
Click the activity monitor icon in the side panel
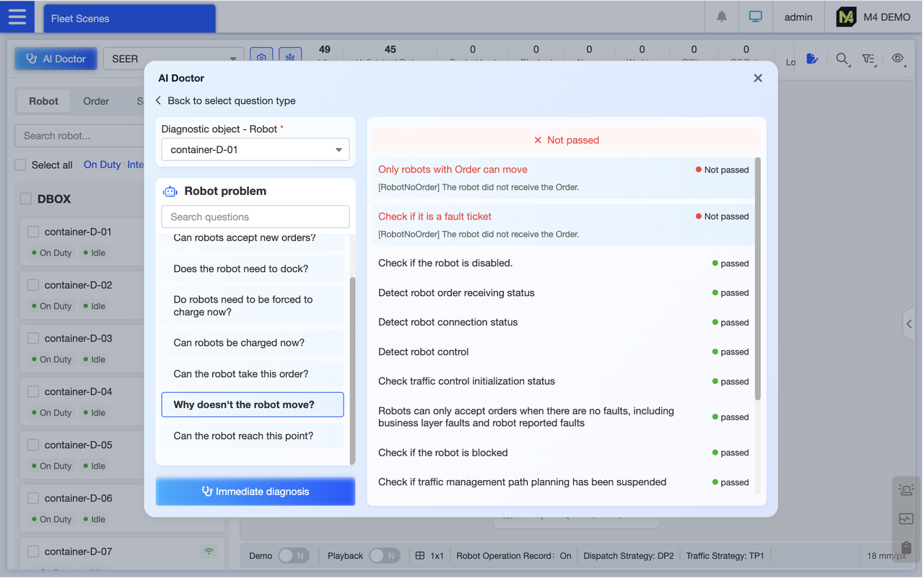(x=906, y=518)
